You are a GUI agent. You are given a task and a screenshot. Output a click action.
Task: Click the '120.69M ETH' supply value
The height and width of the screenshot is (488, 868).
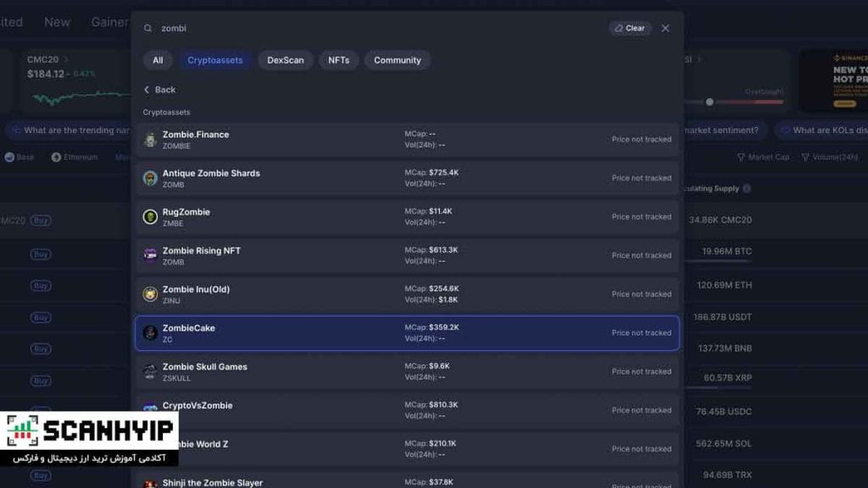724,285
